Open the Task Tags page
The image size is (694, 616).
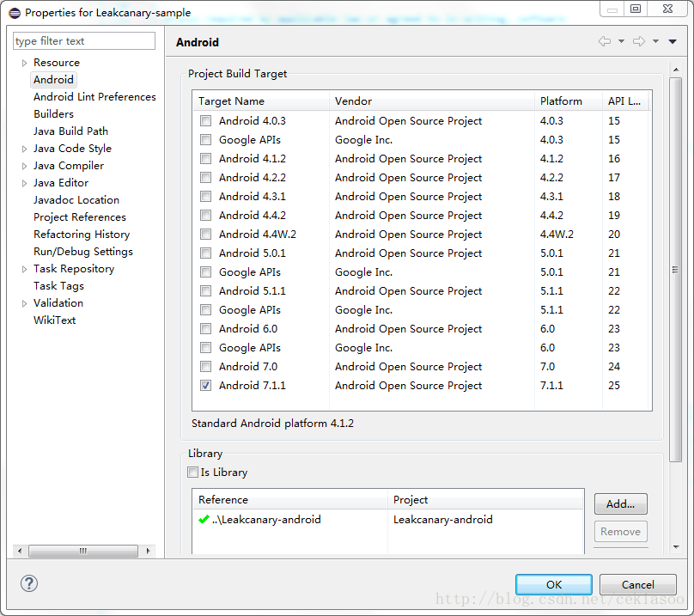59,286
